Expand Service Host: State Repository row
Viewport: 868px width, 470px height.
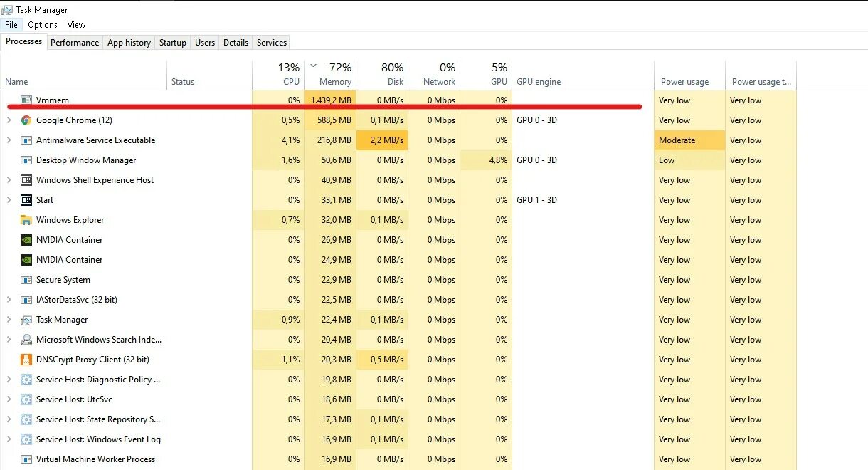point(9,419)
